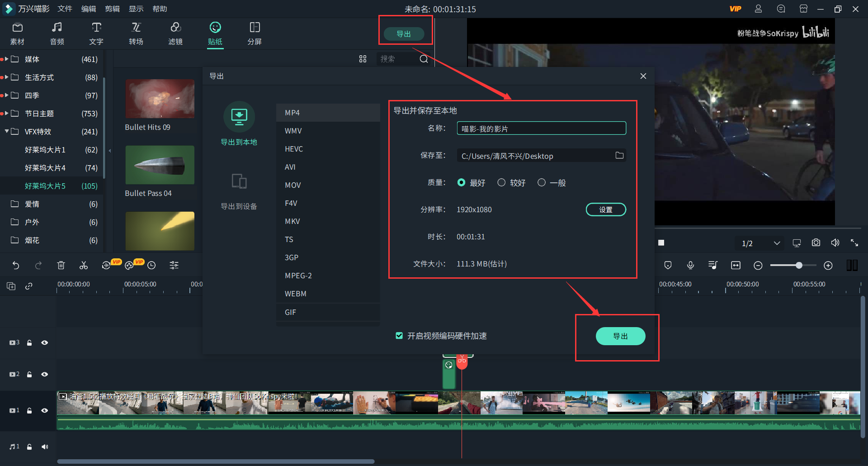This screenshot has width=868, height=466.
Task: Open the 音频 (Audio) panel
Action: 57,33
